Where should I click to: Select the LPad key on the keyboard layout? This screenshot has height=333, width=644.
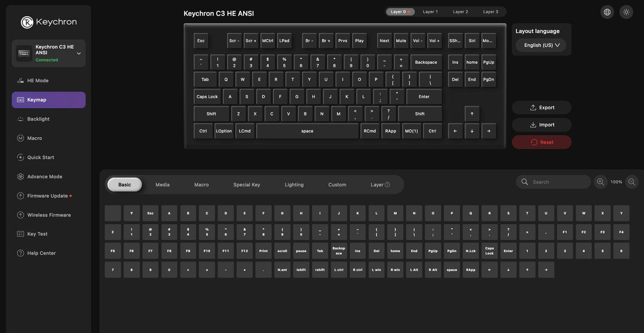click(x=284, y=41)
